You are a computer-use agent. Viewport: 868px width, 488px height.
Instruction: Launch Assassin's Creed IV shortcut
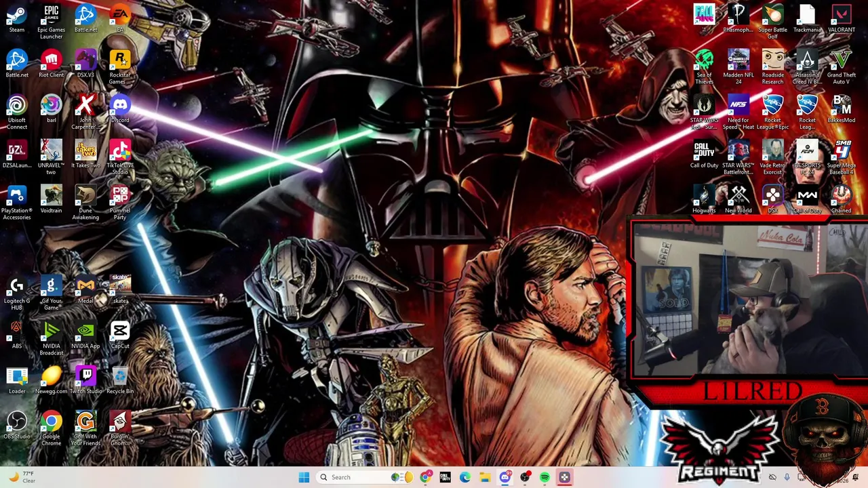coord(807,67)
